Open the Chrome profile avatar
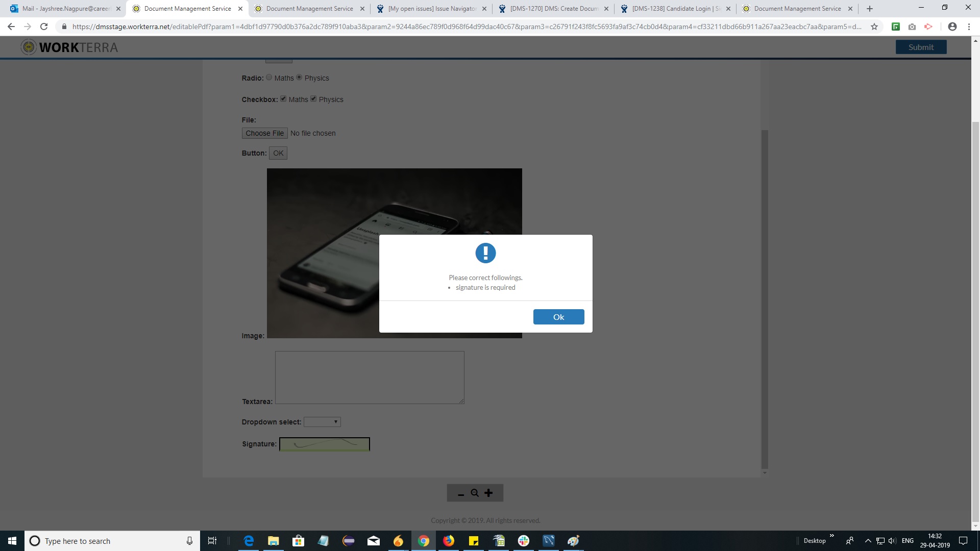 click(952, 27)
